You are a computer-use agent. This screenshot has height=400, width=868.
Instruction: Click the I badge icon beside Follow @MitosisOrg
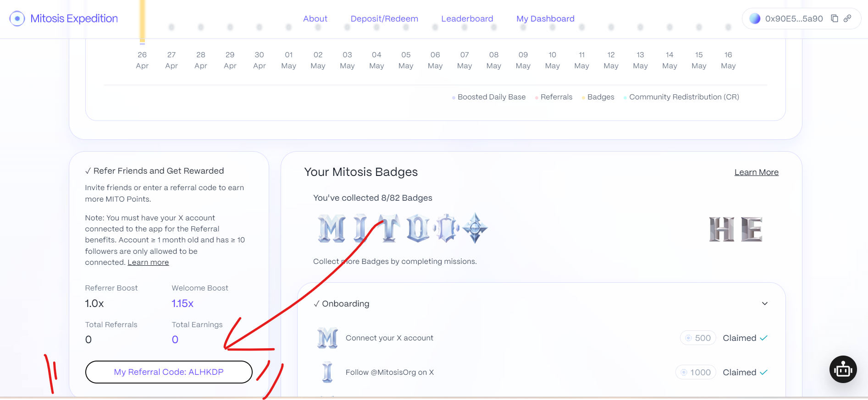click(x=327, y=372)
